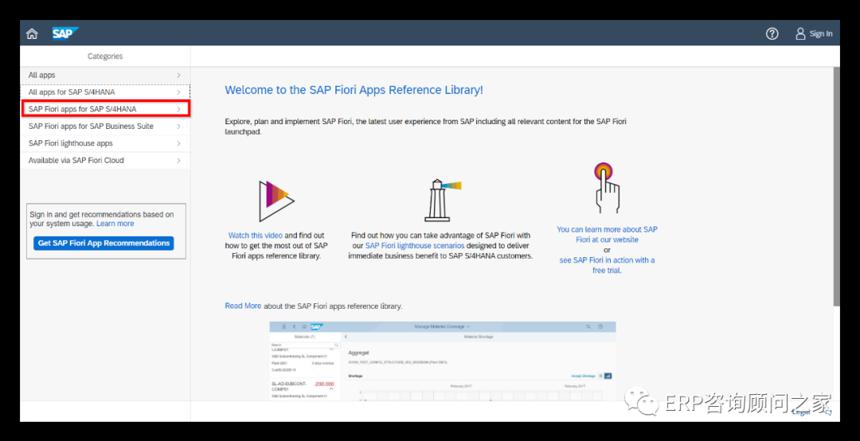Open the Read More link
Viewport: 860px width, 441px height.
point(243,306)
